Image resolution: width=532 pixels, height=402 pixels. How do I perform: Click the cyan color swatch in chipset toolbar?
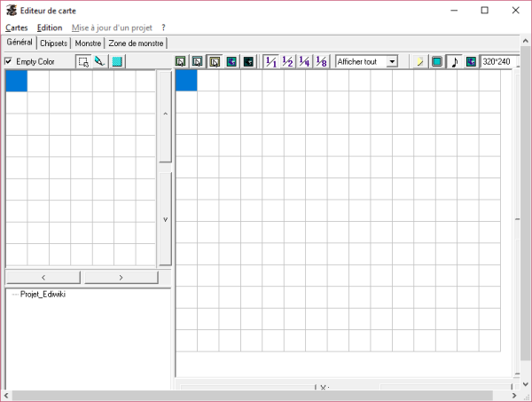tap(117, 61)
